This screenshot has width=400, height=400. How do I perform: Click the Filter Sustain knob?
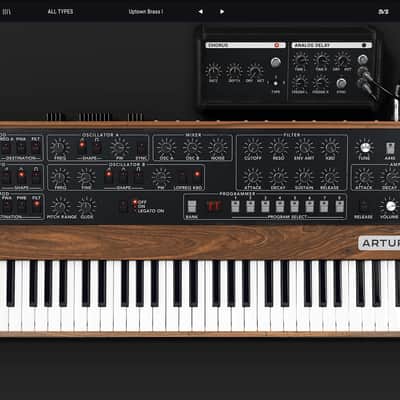304,177
